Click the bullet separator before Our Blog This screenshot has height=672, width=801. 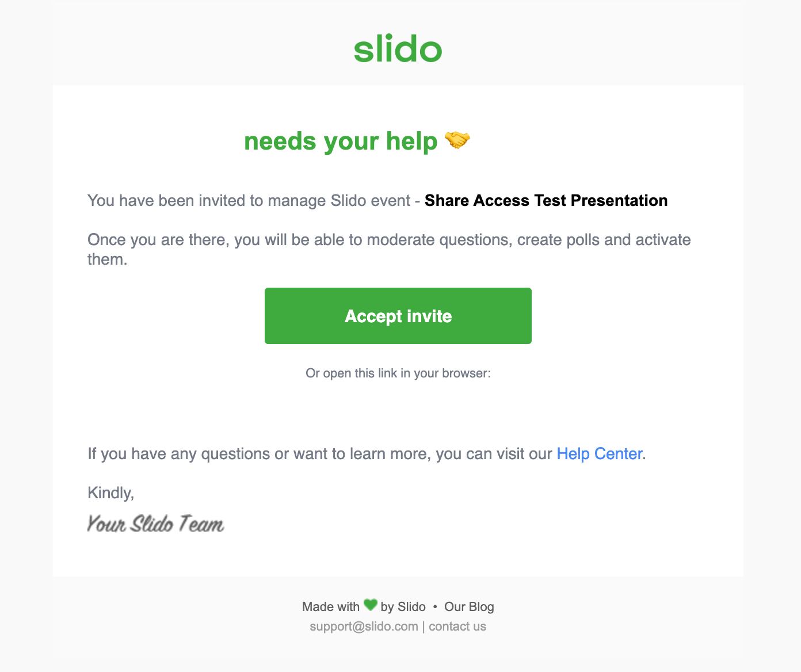tap(435, 607)
